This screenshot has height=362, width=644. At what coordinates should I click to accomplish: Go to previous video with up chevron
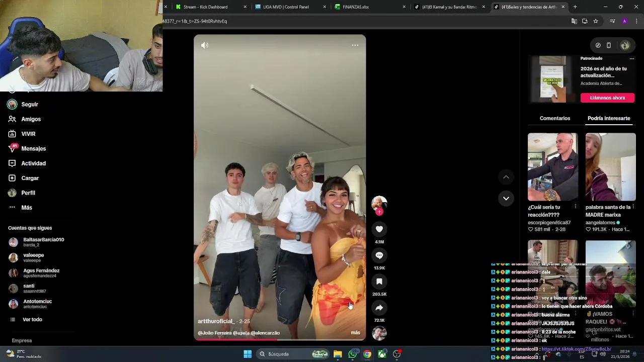(506, 177)
